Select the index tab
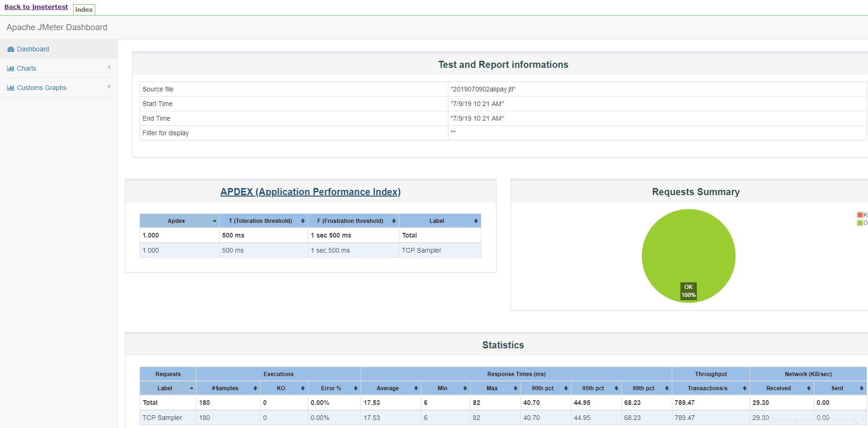The height and width of the screenshot is (428, 868). tap(84, 9)
